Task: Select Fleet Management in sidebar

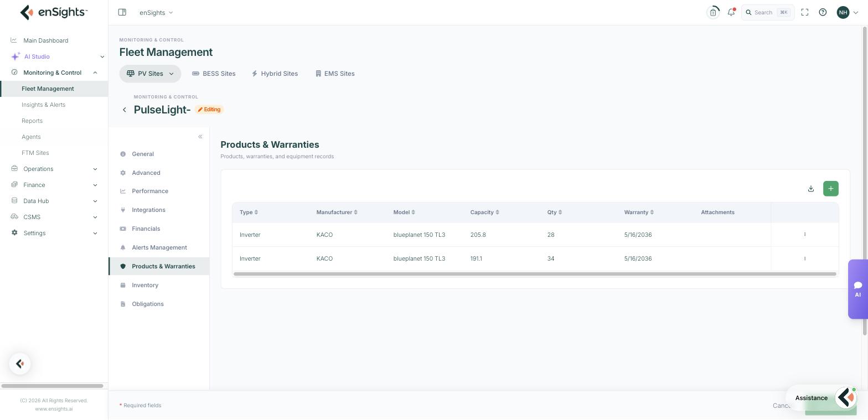Action: [x=54, y=89]
